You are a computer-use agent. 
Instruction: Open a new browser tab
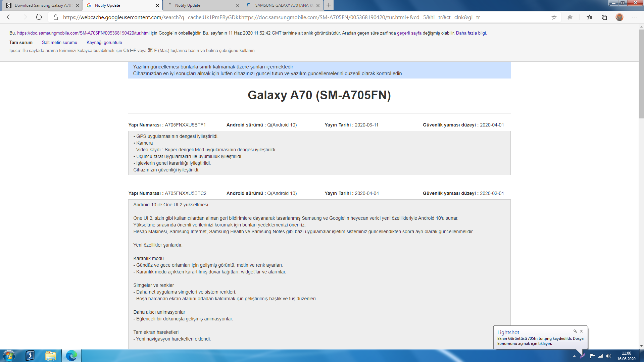pos(329,5)
